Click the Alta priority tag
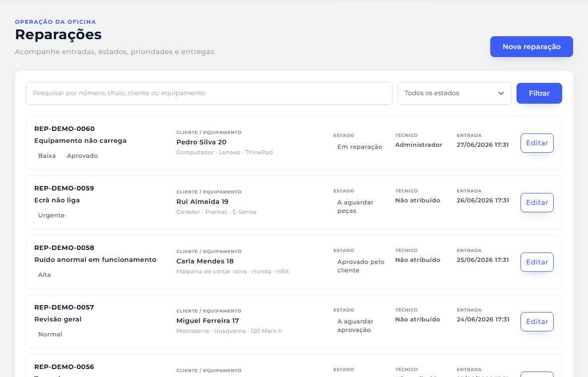The height and width of the screenshot is (377, 588). point(44,275)
